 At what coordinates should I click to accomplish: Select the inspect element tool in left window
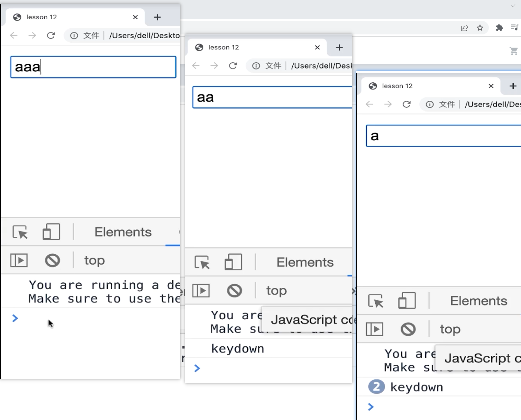pos(20,232)
